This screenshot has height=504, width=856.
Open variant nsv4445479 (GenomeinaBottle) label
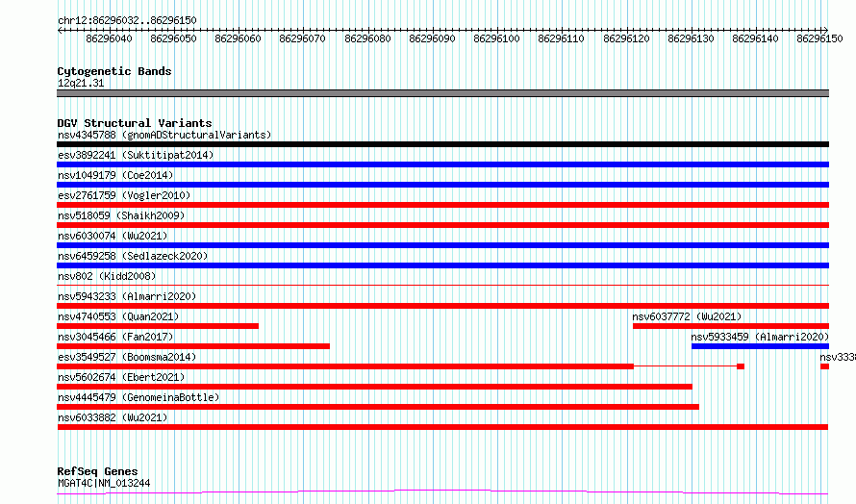[138, 397]
